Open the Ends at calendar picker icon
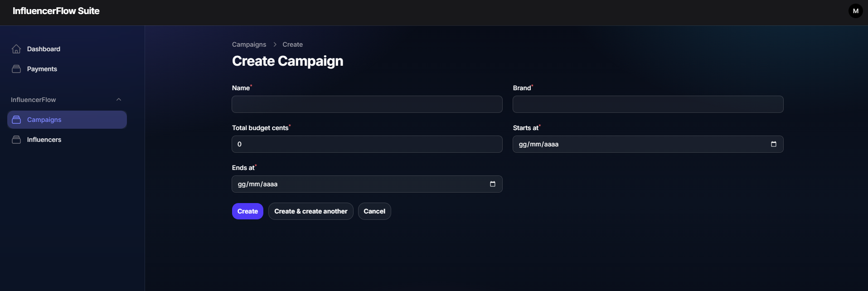 [x=492, y=184]
